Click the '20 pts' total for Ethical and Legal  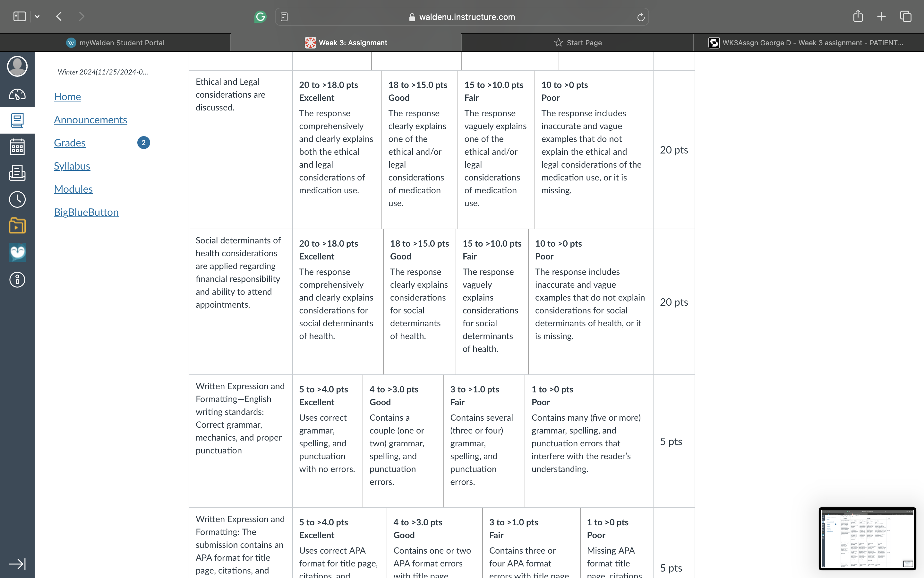click(674, 150)
